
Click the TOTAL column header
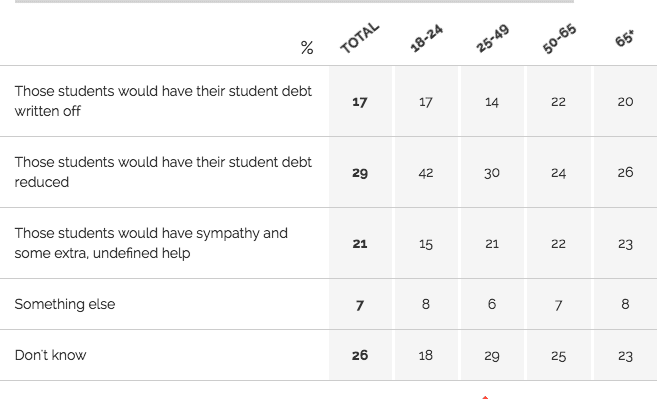coord(360,38)
